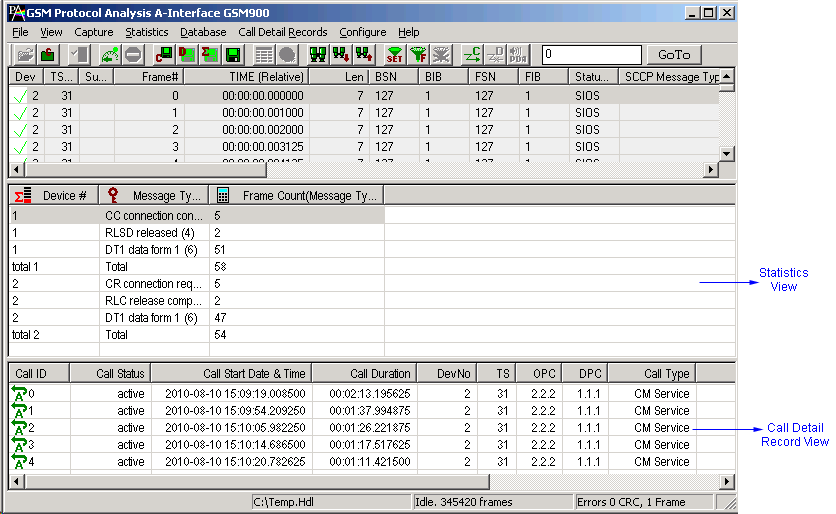Open the File menu
This screenshot has width=836, height=514.
[x=20, y=32]
